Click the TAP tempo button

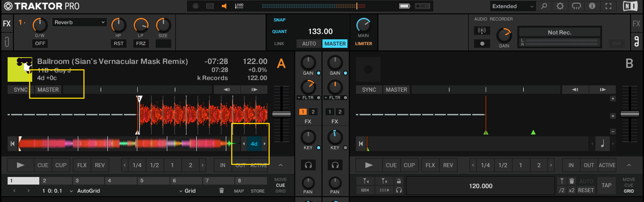[x=606, y=185]
